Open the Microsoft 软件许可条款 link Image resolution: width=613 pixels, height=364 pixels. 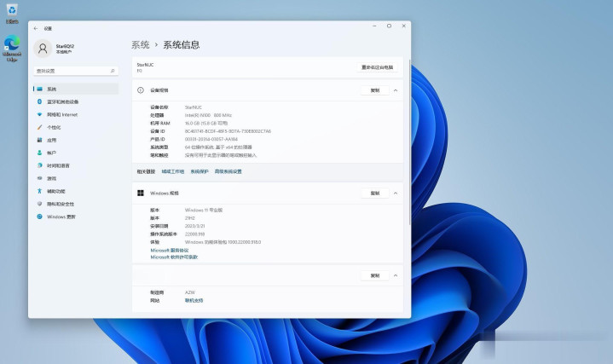click(175, 257)
